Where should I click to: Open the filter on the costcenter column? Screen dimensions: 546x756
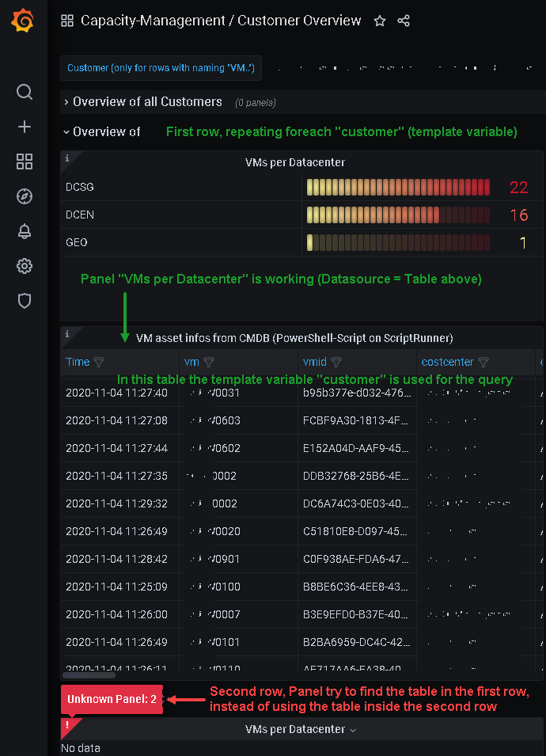click(483, 361)
